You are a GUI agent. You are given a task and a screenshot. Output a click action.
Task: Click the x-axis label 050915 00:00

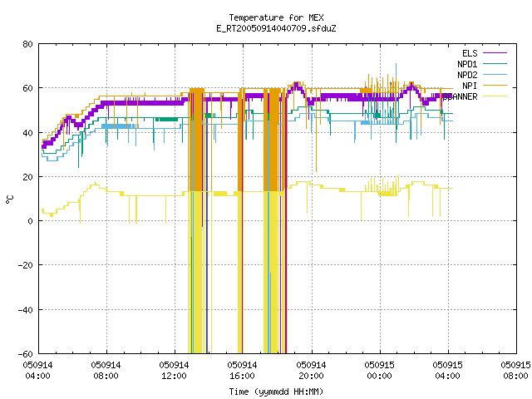379,371
